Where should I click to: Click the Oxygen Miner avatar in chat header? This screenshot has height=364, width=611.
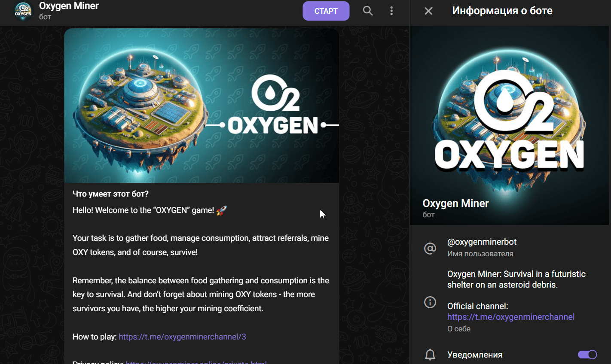pyautogui.click(x=23, y=11)
